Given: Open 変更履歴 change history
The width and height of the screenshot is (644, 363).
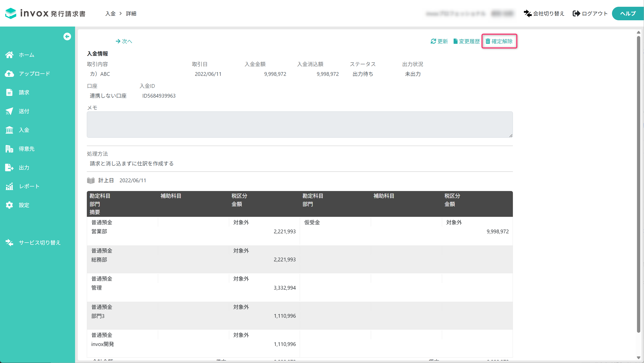Looking at the screenshot, I should pos(467,41).
